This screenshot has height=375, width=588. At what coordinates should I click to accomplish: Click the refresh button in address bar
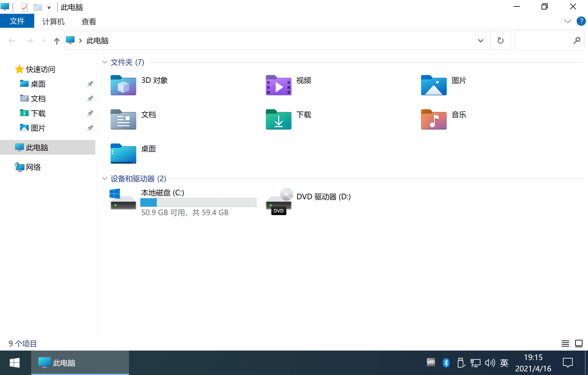click(x=500, y=40)
